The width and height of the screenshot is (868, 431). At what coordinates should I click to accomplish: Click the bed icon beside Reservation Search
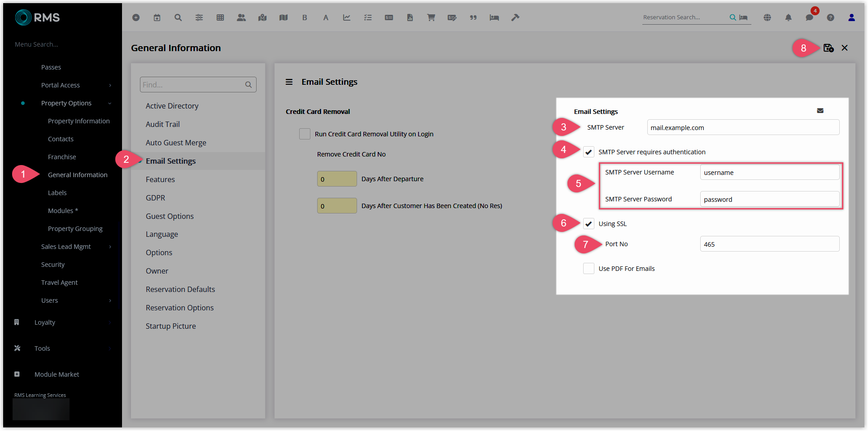pos(744,17)
